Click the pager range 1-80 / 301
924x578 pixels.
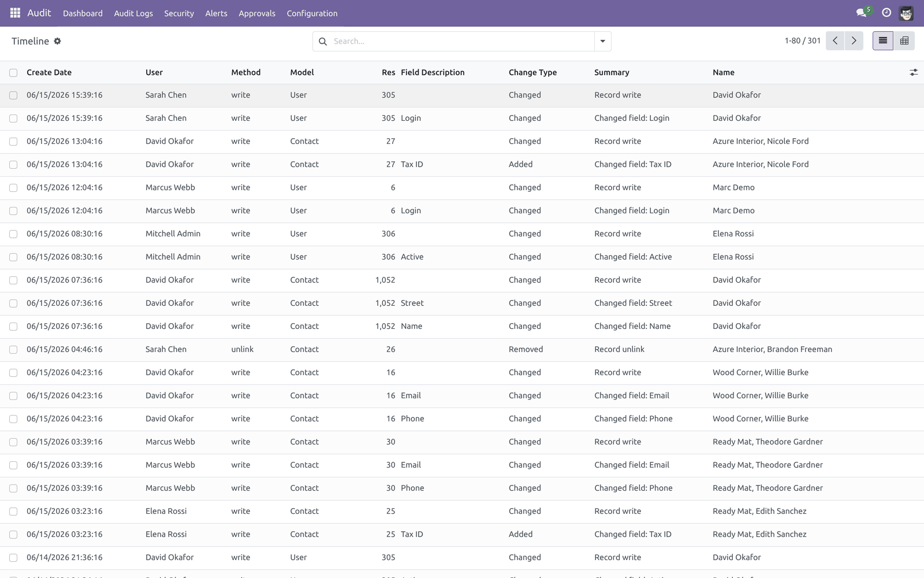[802, 41]
